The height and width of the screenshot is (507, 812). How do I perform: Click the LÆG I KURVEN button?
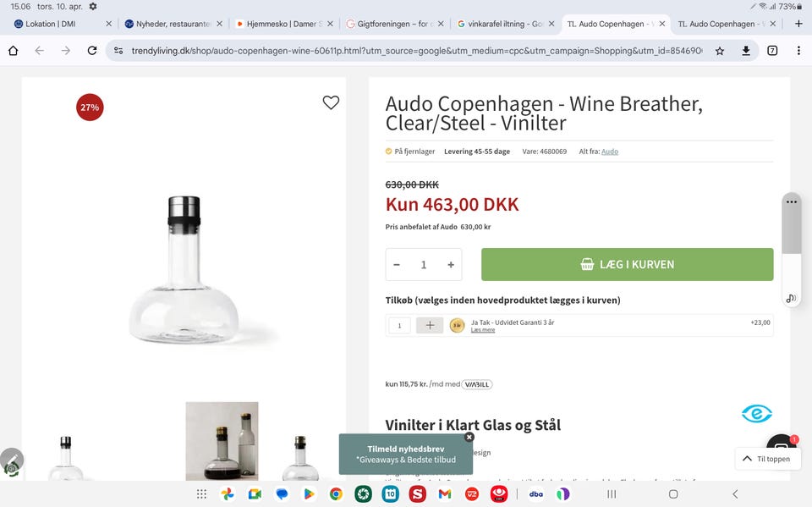coord(627,264)
